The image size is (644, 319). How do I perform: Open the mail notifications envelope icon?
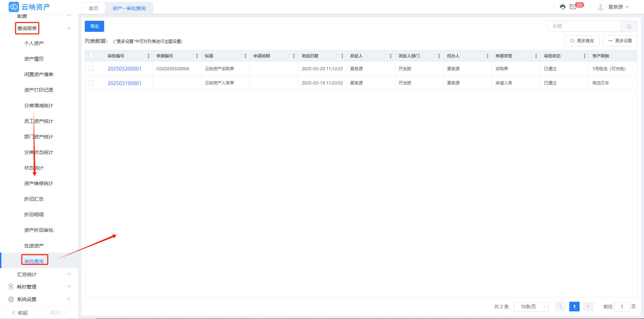[x=573, y=7]
